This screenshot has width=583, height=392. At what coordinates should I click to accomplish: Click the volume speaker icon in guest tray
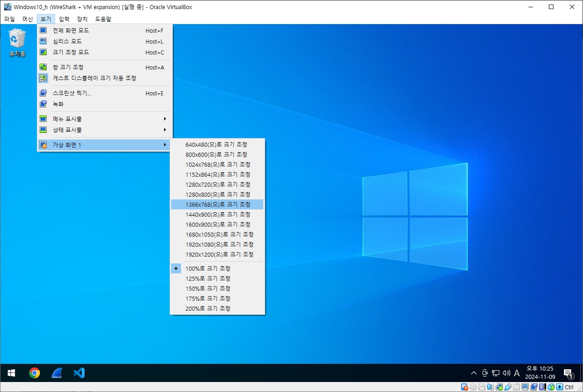click(x=507, y=373)
